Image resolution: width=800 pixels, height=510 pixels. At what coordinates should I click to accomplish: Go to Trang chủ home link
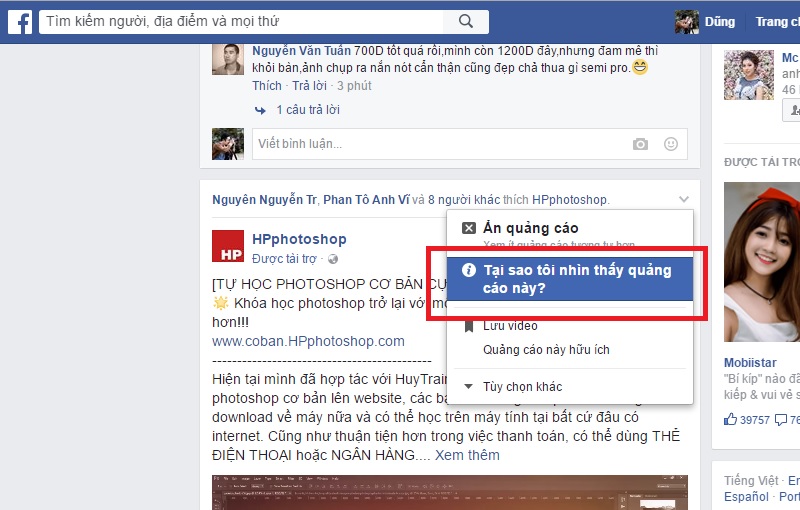pos(777,22)
